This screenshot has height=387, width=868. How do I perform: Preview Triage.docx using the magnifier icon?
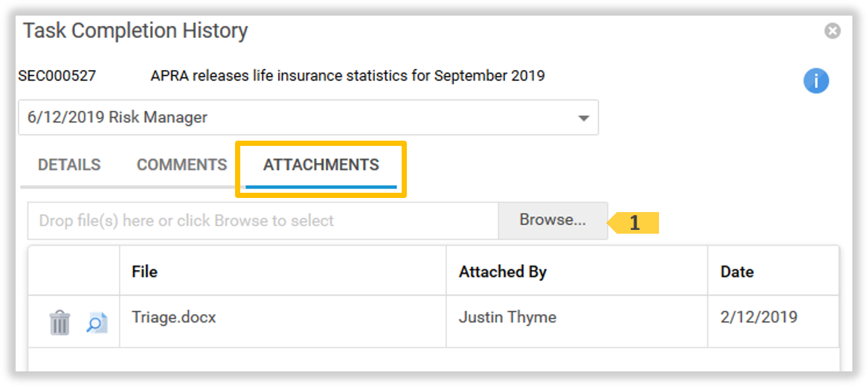click(97, 322)
